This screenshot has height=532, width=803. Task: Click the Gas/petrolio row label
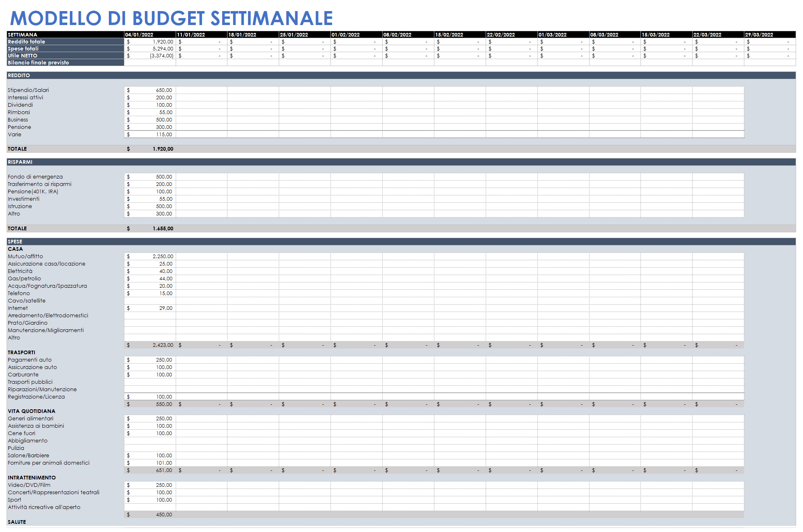[x=24, y=279]
